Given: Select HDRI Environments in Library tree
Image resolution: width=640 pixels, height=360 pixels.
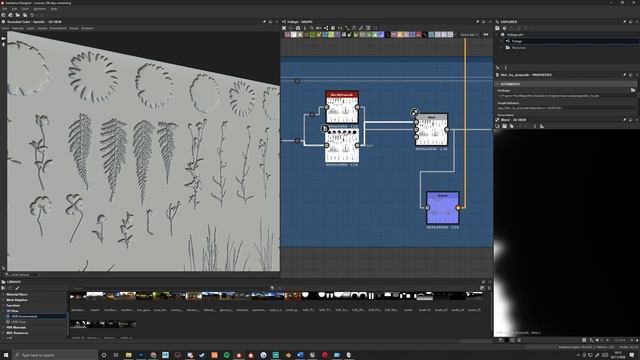Looking at the screenshot, I should pos(24,316).
